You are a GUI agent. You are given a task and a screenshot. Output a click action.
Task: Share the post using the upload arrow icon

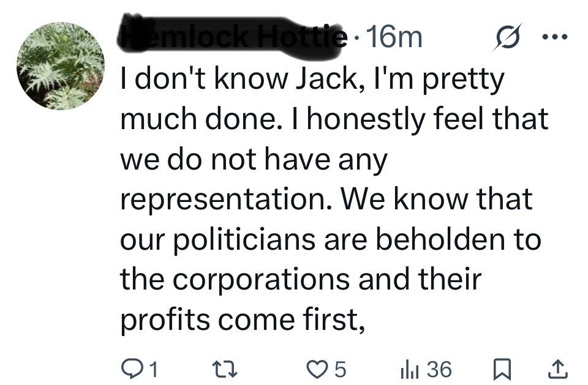click(559, 369)
